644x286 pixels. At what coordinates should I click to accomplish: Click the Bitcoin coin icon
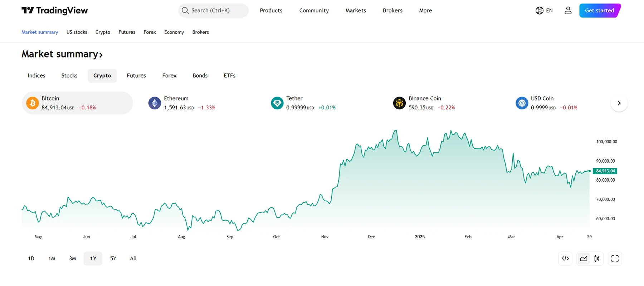tap(33, 103)
